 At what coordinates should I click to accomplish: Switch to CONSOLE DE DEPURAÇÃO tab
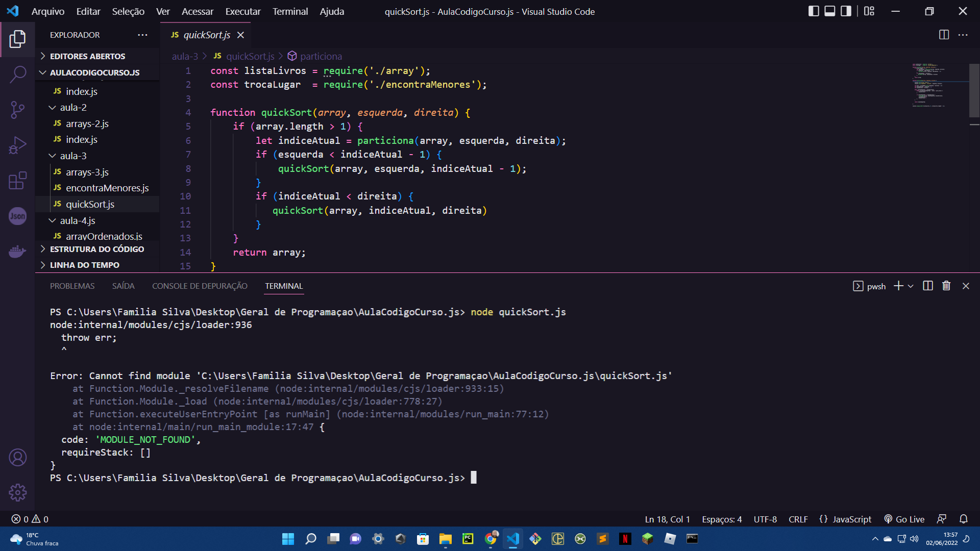pyautogui.click(x=200, y=286)
